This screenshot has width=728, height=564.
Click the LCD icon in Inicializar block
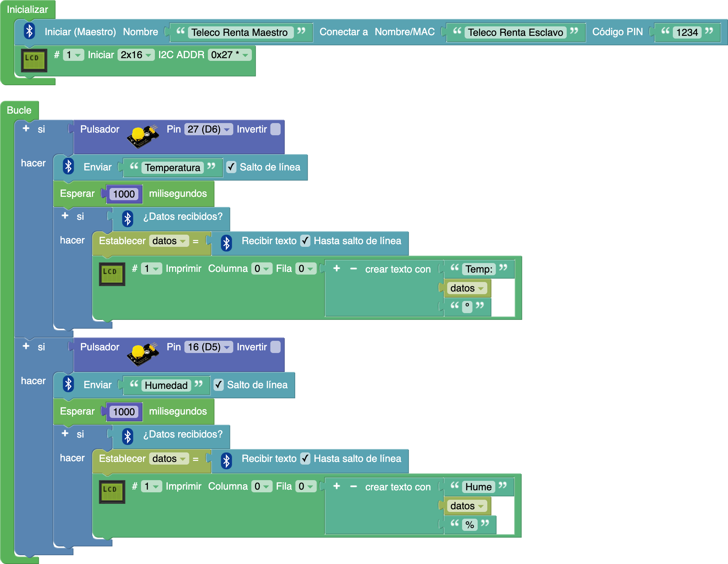[34, 61]
